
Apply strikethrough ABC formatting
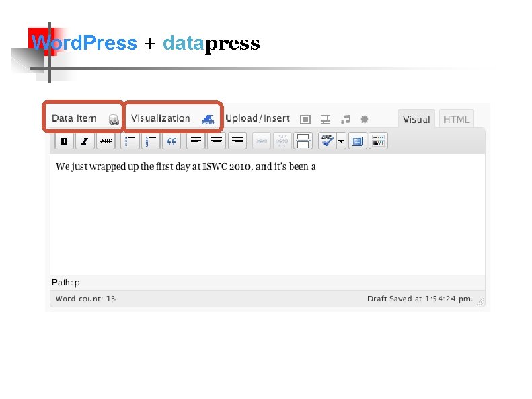point(106,141)
